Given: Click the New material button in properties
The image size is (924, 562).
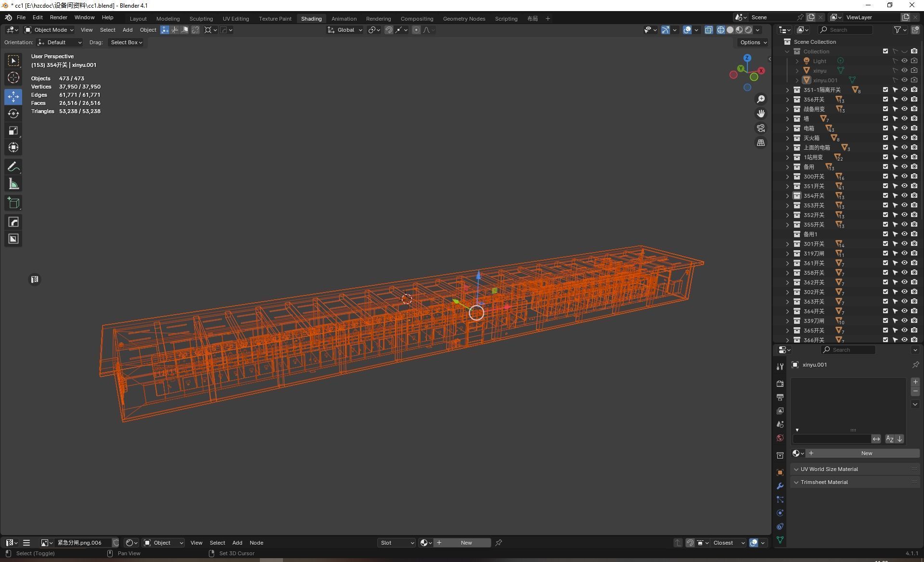Looking at the screenshot, I should 866,453.
